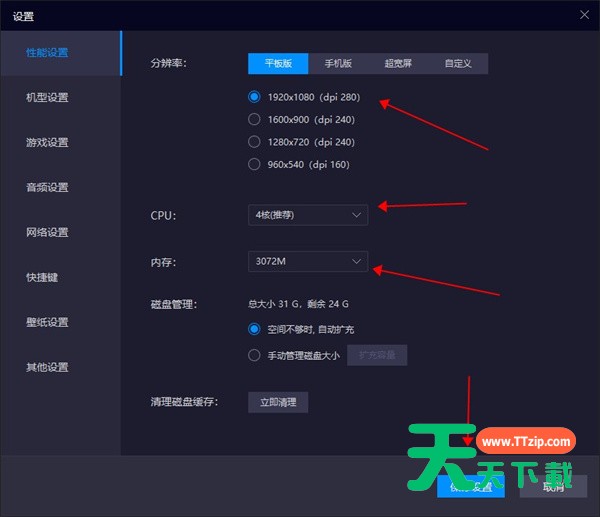The image size is (600, 517).
Task: Select the 平板版 resolution tab
Action: [278, 63]
